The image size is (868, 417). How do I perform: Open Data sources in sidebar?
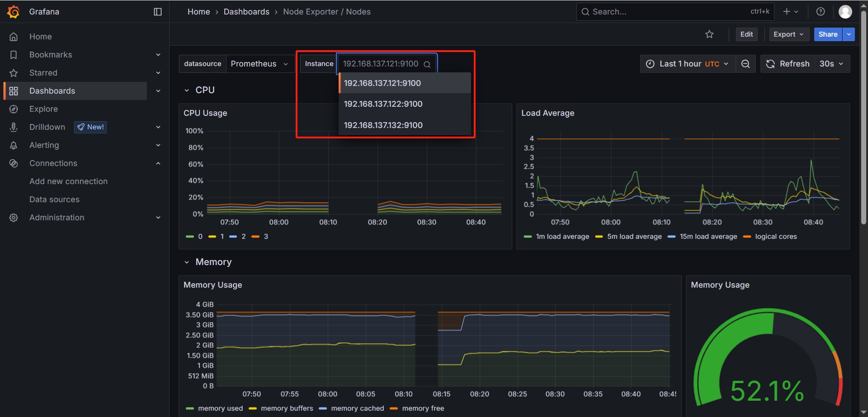tap(54, 199)
